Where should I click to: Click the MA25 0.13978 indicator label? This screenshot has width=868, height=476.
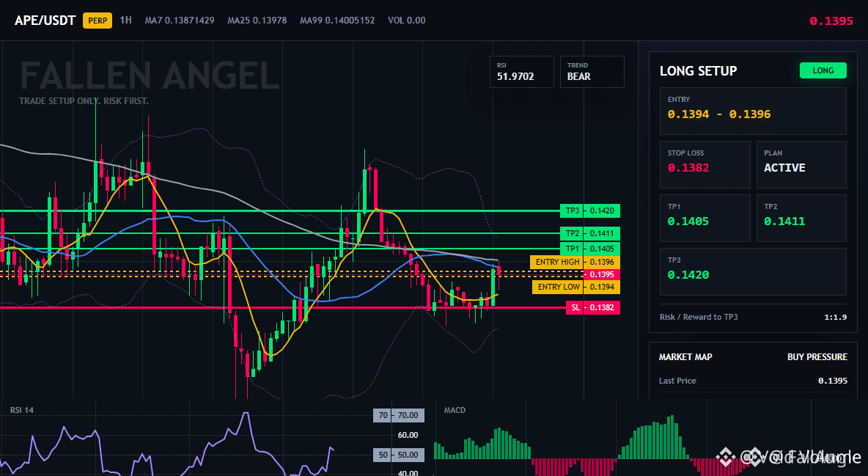257,21
